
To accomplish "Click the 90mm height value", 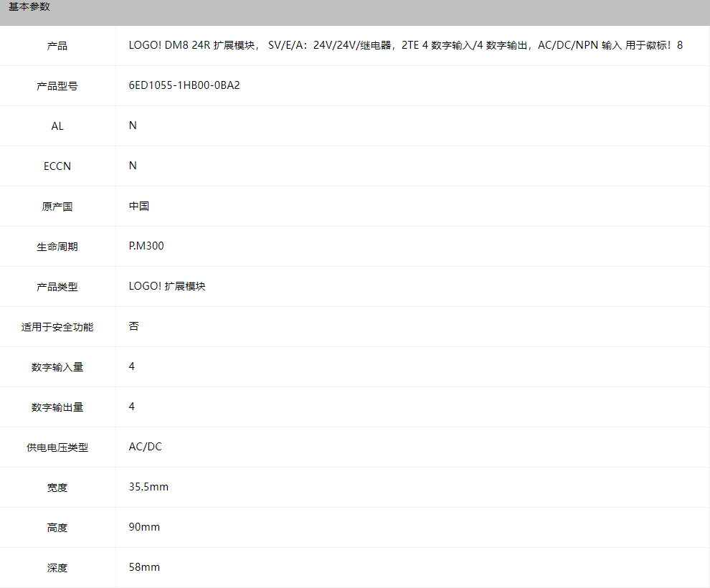I will pyautogui.click(x=144, y=527).
